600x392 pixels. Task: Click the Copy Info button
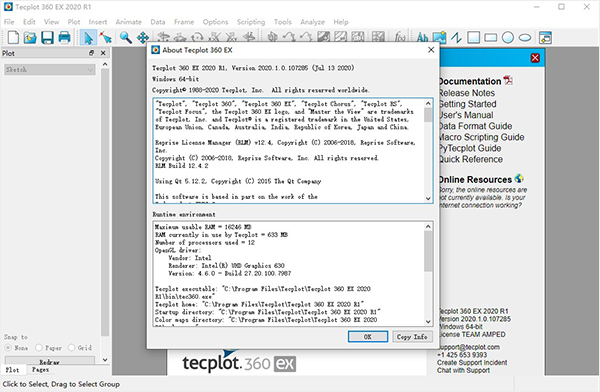(412, 336)
